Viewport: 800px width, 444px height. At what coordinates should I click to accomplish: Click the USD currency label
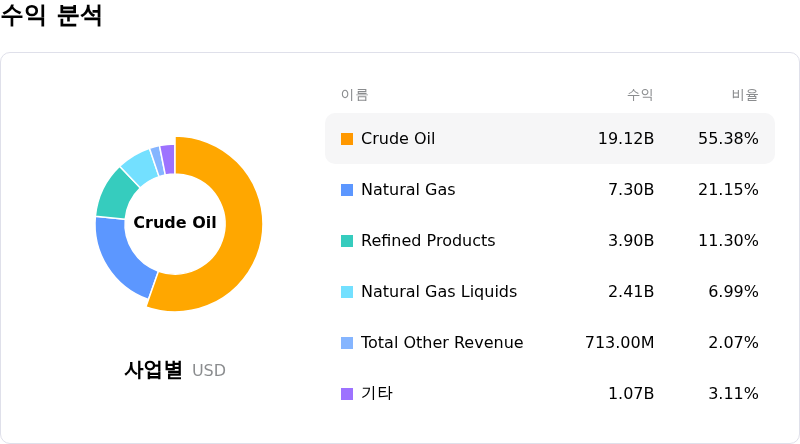pos(209,371)
